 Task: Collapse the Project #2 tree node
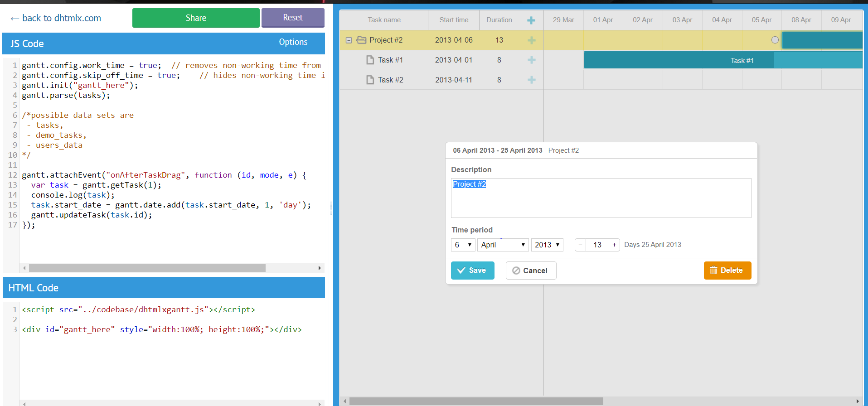tap(349, 40)
